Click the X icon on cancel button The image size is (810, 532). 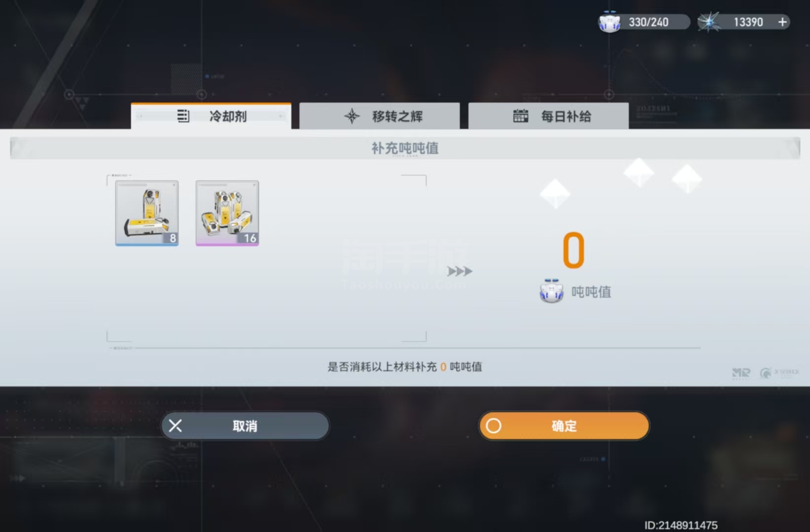(x=175, y=426)
